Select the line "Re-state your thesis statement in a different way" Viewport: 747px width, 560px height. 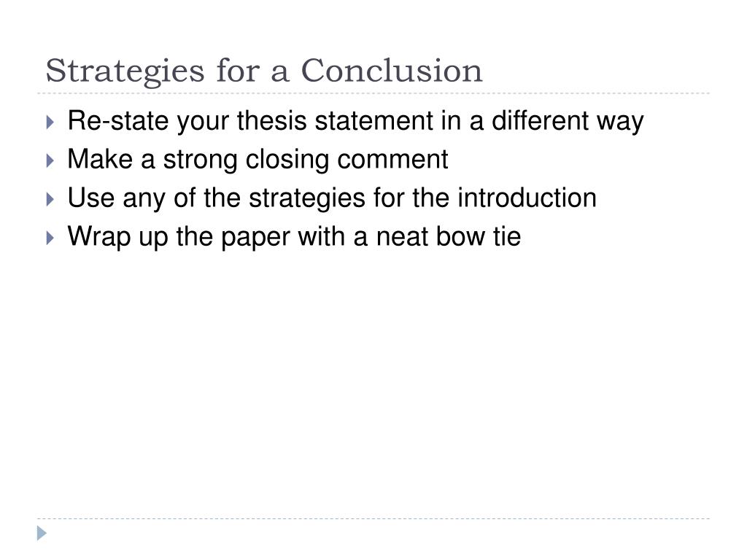point(355,121)
